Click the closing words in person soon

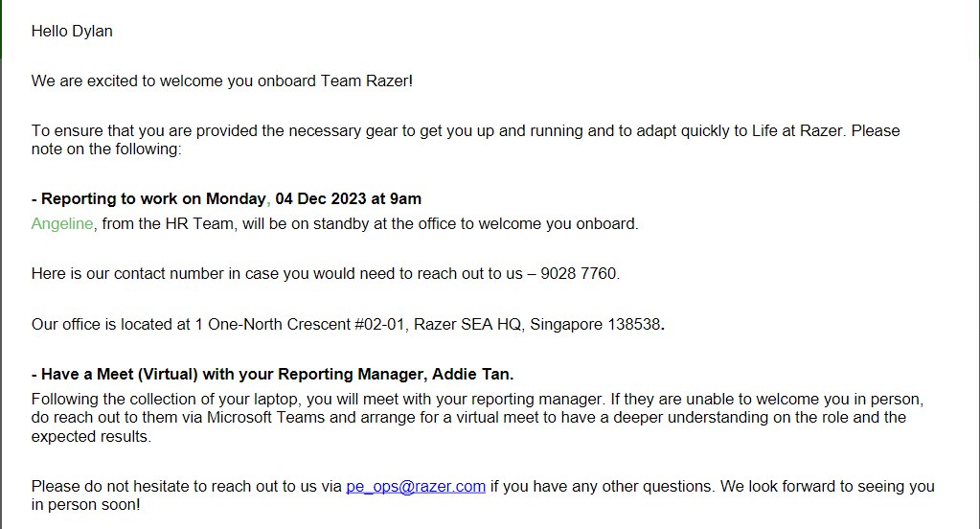[x=83, y=505]
